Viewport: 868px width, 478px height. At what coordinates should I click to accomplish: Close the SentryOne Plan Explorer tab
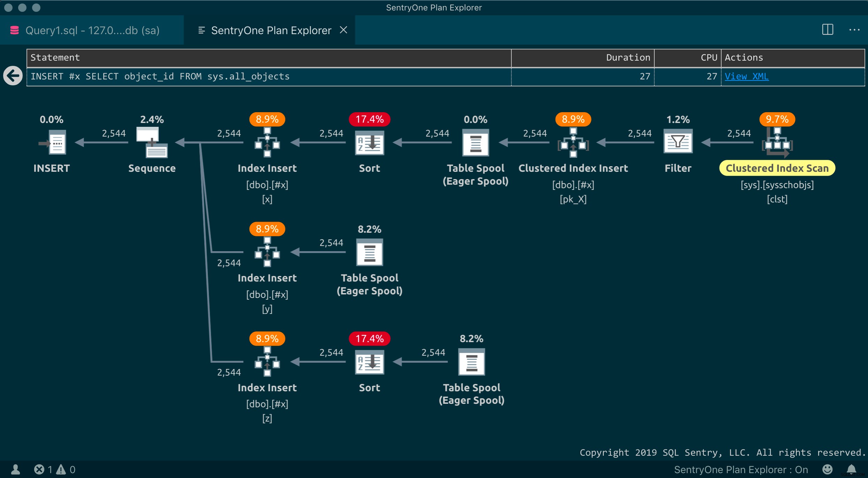tap(343, 30)
